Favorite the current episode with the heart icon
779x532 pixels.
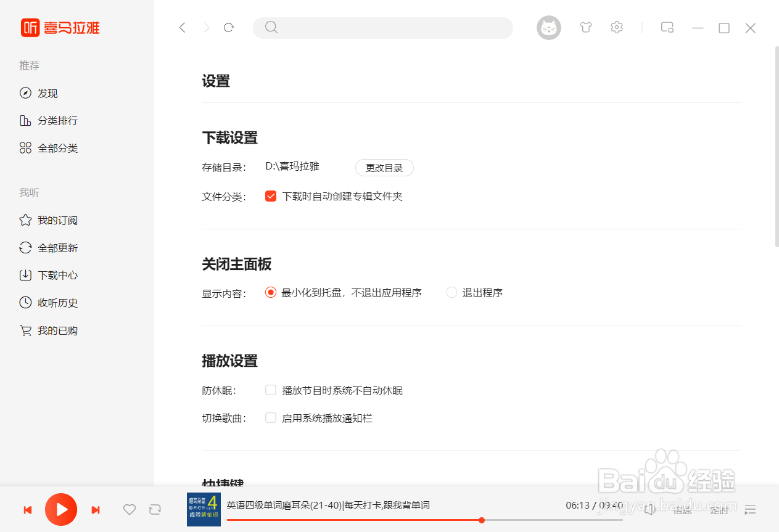pos(129,510)
